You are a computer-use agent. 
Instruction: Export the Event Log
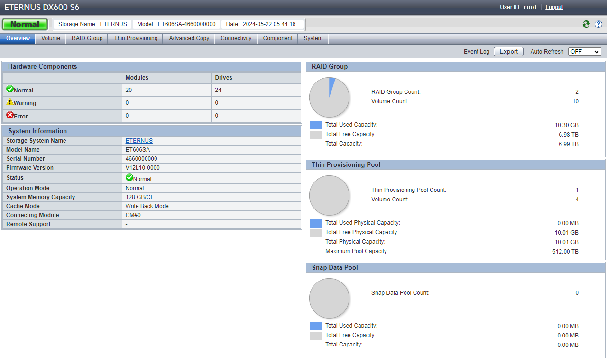click(508, 51)
